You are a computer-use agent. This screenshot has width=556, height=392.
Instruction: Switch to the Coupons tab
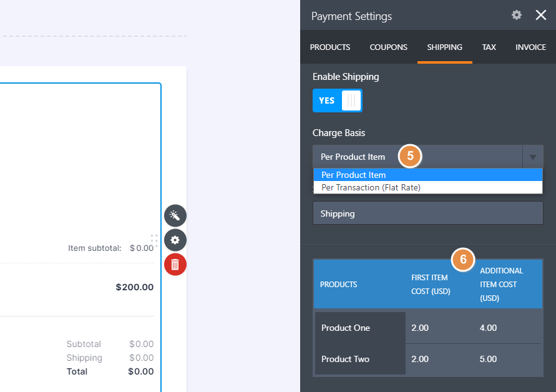(x=388, y=47)
